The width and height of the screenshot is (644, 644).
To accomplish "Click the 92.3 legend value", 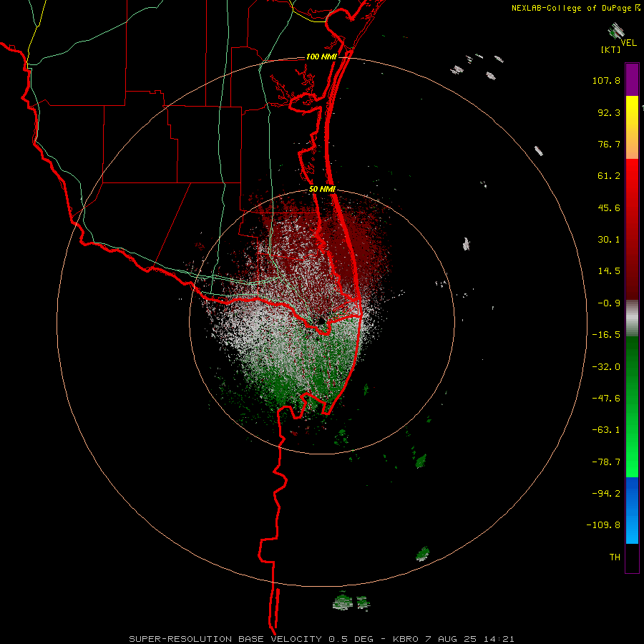I will coord(609,112).
